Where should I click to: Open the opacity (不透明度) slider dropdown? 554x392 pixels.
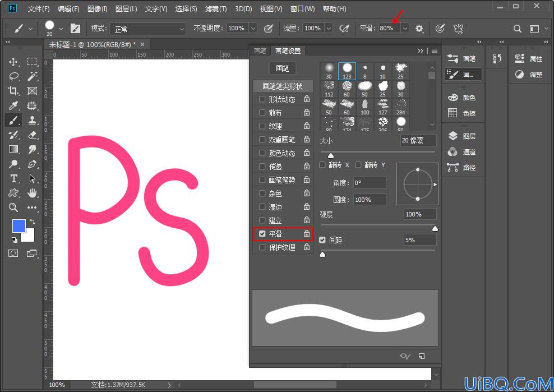click(253, 28)
